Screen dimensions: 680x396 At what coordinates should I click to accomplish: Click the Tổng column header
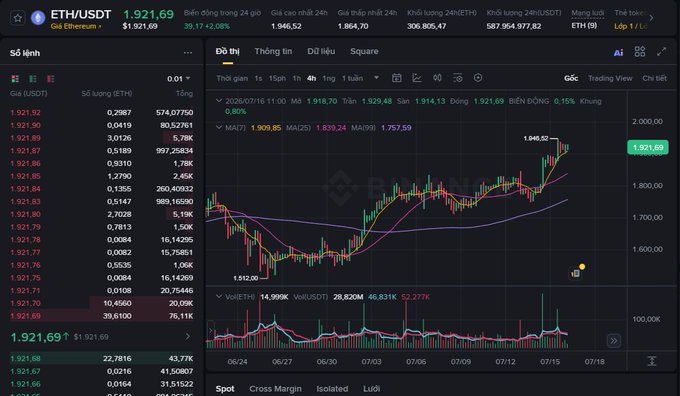(x=184, y=93)
